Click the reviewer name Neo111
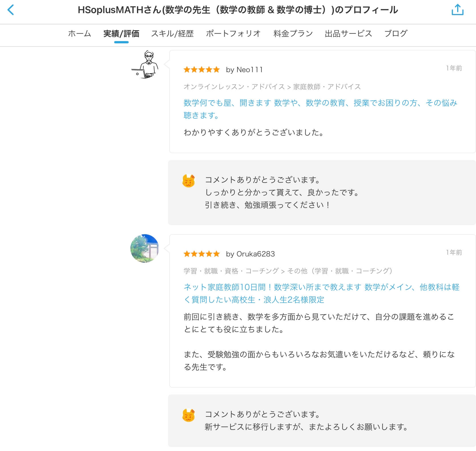This screenshot has width=476, height=451. coord(249,70)
